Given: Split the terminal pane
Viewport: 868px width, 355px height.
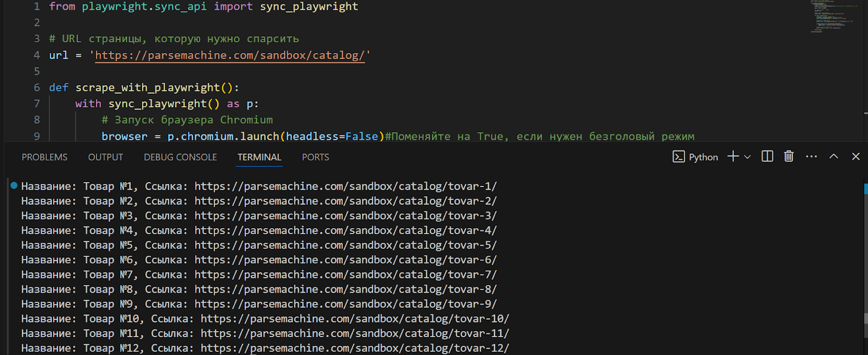Looking at the screenshot, I should 767,156.
